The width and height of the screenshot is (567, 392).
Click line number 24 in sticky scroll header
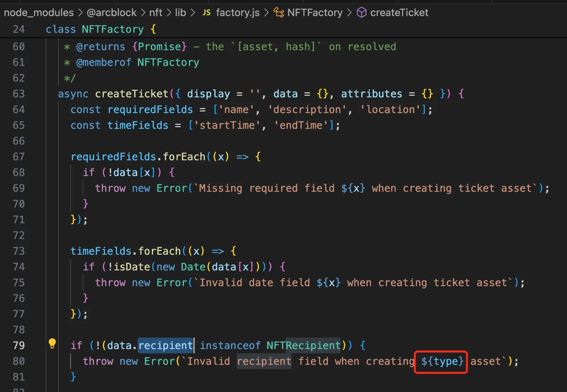(x=19, y=29)
